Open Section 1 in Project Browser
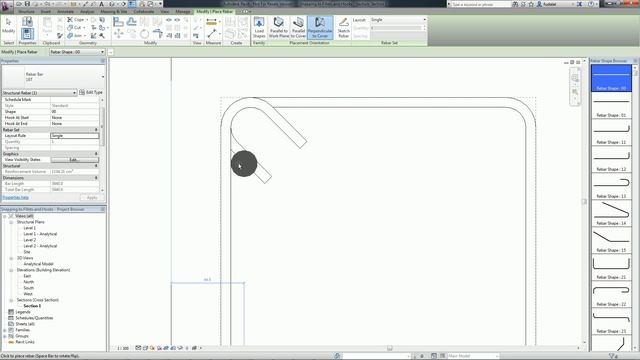This screenshot has height=360, width=640. [x=32, y=306]
